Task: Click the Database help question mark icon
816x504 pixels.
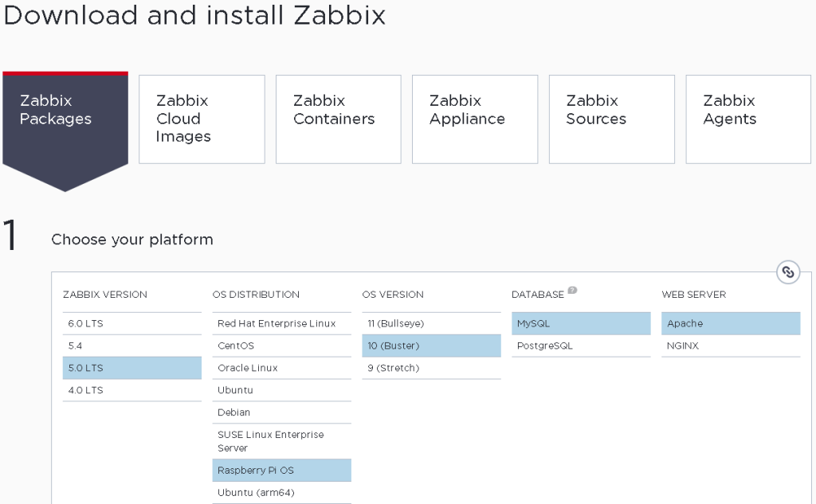Action: tap(572, 291)
